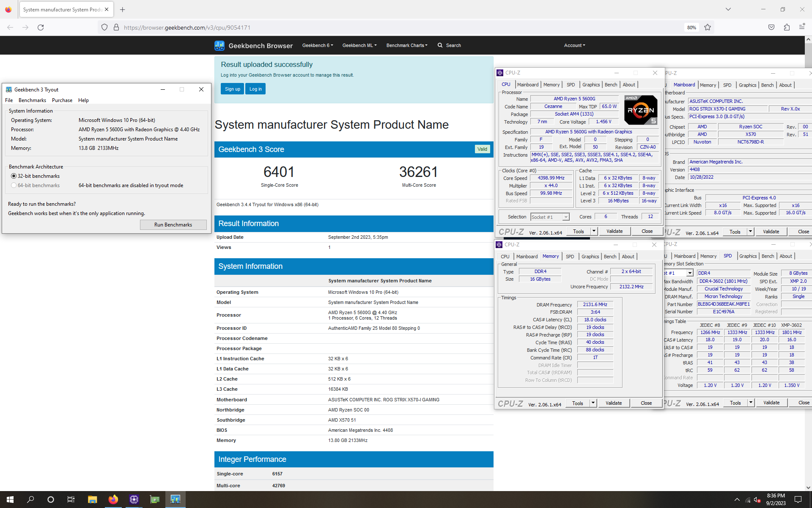Click Validate in the CPU-Z CPU window
The image size is (812, 508).
[614, 231]
